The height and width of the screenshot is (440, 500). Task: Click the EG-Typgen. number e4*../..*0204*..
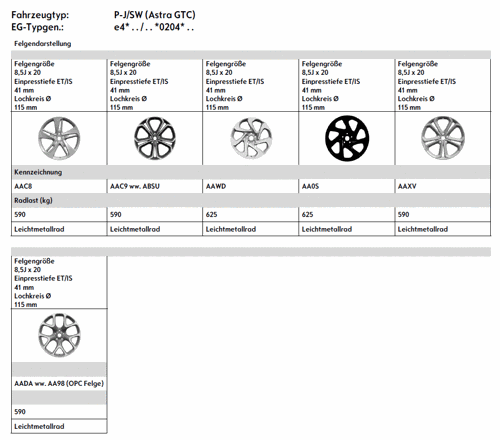coord(154,27)
